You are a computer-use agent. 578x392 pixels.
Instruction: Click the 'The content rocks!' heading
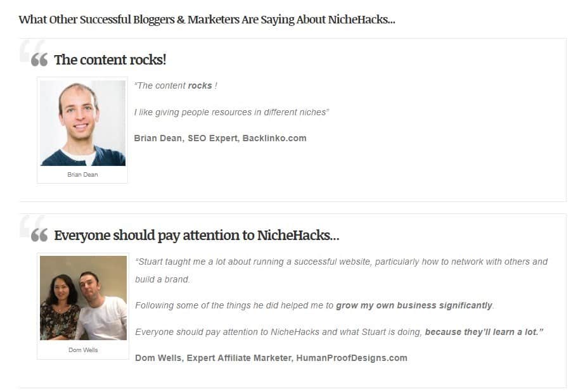pos(110,60)
